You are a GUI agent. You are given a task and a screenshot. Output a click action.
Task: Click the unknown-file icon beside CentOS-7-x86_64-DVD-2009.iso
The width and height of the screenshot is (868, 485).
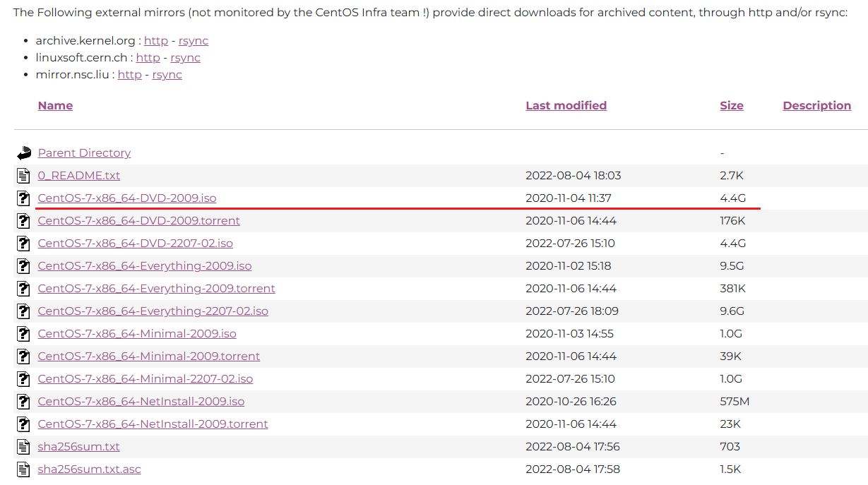click(24, 198)
